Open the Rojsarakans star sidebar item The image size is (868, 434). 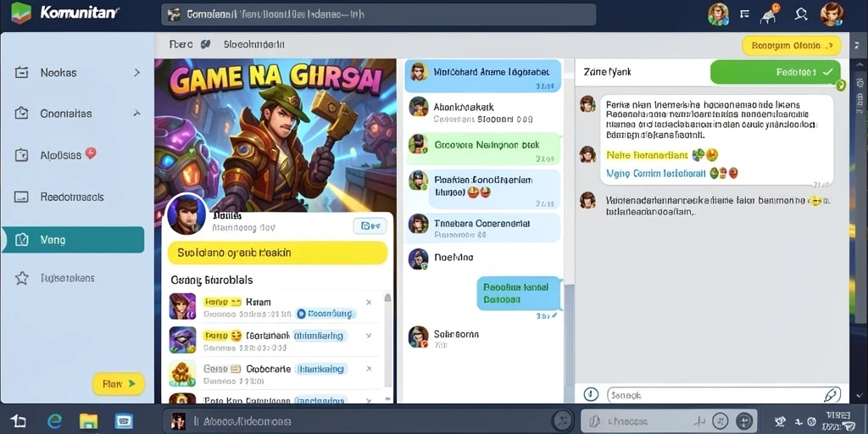coord(76,278)
